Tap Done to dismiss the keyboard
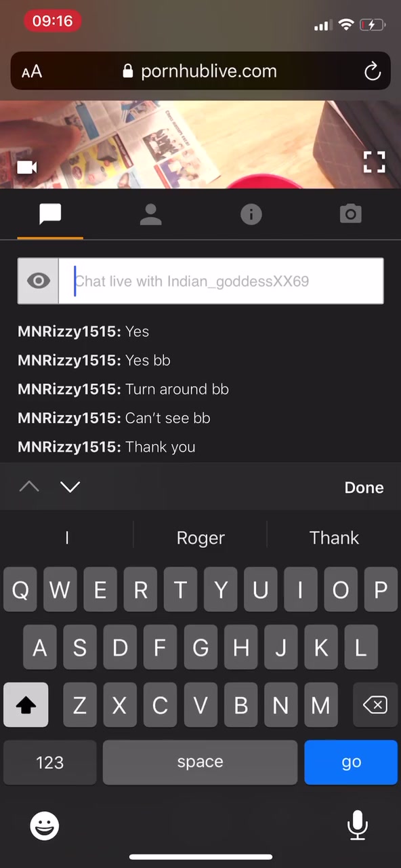 pyautogui.click(x=364, y=488)
